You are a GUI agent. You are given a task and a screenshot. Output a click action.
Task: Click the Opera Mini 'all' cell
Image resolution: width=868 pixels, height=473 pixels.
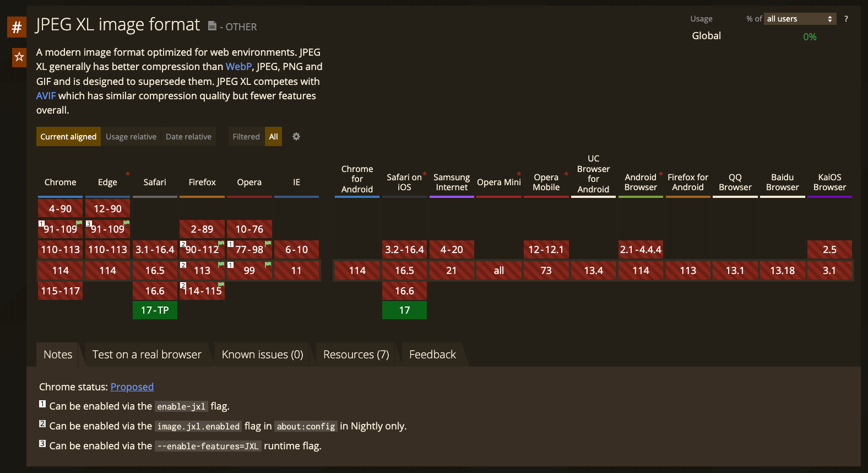pyautogui.click(x=499, y=271)
